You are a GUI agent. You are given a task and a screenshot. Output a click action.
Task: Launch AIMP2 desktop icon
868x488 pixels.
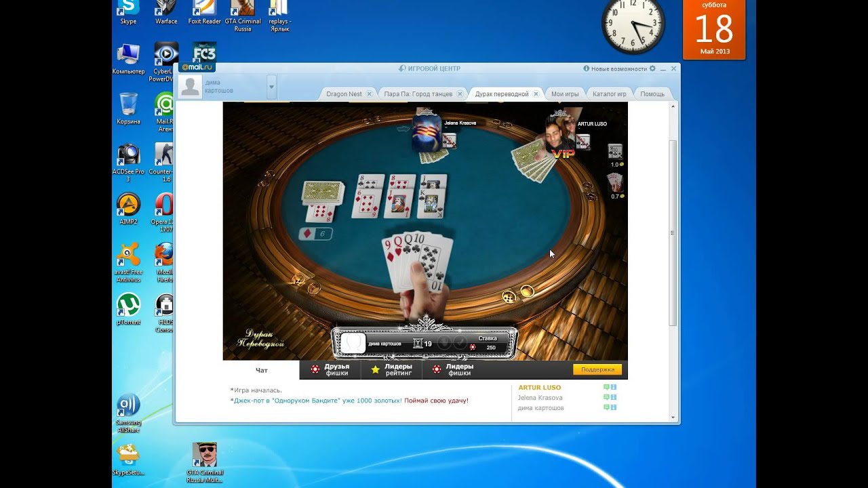[128, 209]
